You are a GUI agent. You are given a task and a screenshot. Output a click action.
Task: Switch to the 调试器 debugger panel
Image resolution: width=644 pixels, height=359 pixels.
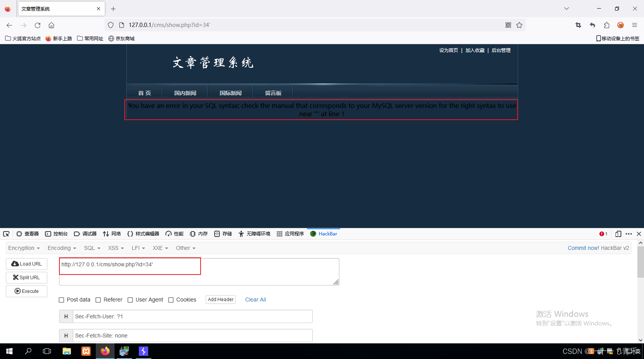(x=85, y=234)
